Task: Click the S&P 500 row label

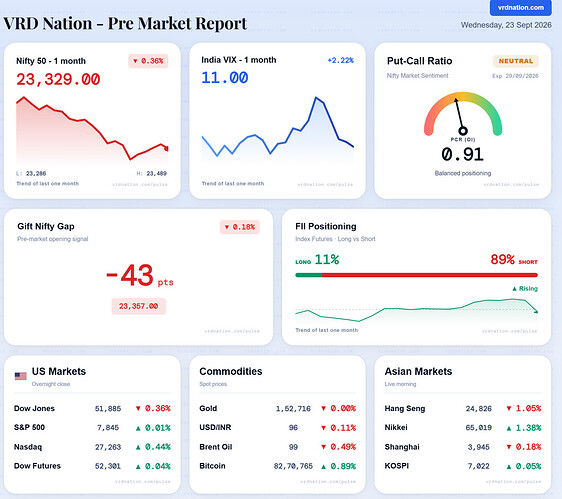Action: point(29,427)
